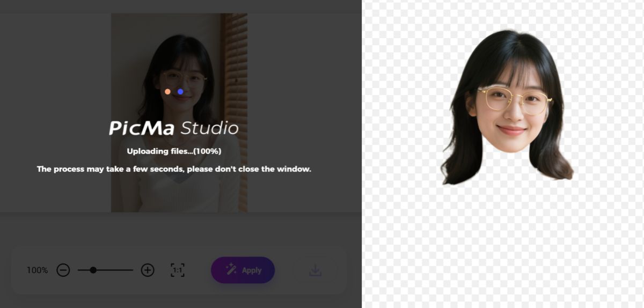
Task: Click the download arrow icon
Action: point(316,271)
